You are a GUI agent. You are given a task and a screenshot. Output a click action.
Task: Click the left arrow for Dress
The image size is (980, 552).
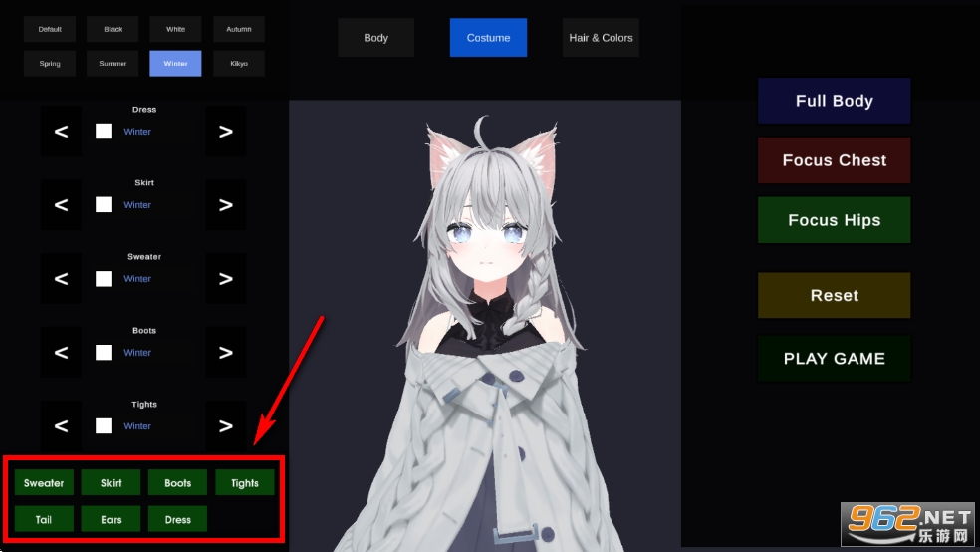click(61, 132)
